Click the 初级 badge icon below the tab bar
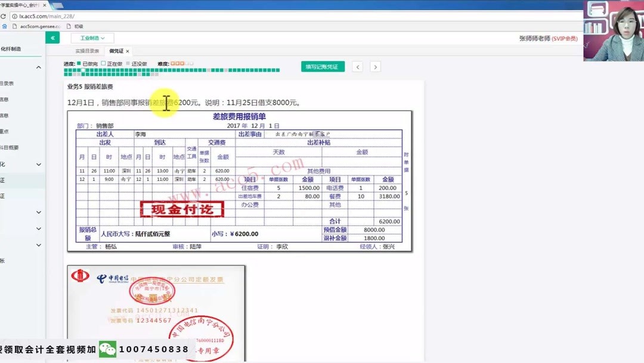Image resolution: width=644 pixels, height=363 pixels. coord(68,26)
